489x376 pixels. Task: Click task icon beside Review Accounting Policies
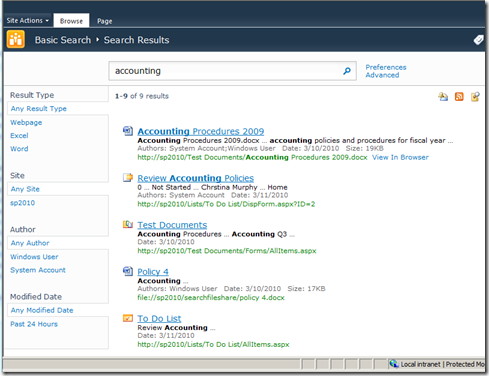click(128, 178)
